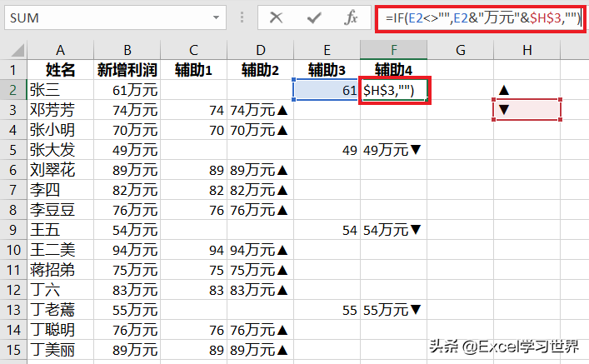Viewport: 589px width, 364px height.
Task: Click cell F5 showing 49万元▼
Action: point(394,150)
